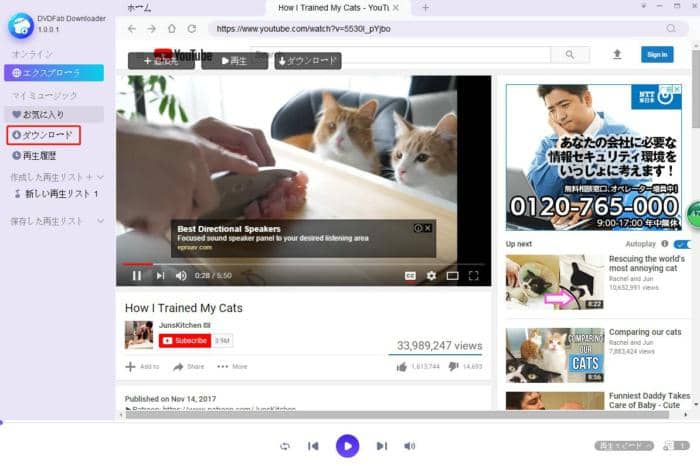
Task: Mute the YouTube player volume
Action: pyautogui.click(x=181, y=275)
